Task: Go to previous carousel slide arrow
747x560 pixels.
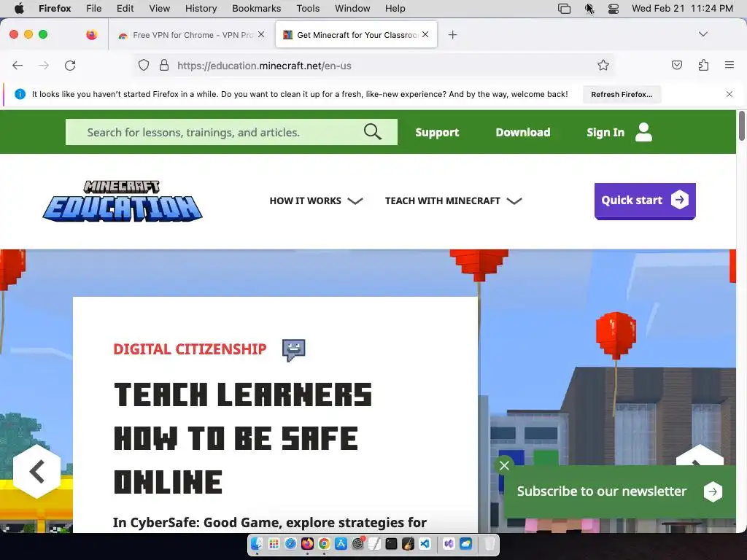Action: 37,472
